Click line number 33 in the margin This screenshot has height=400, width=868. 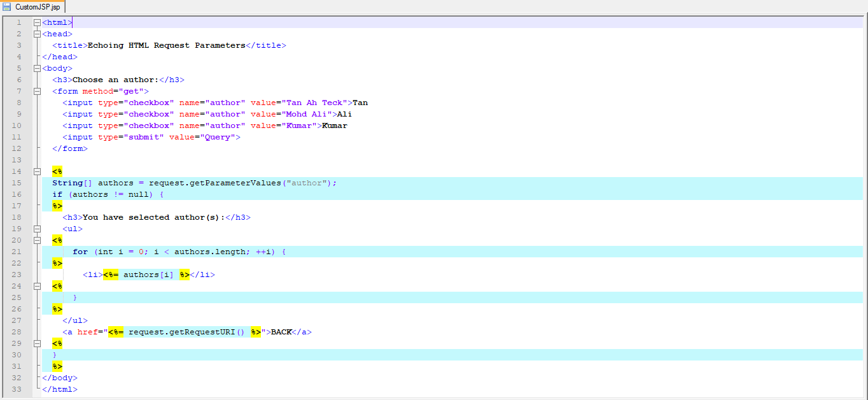(x=17, y=389)
